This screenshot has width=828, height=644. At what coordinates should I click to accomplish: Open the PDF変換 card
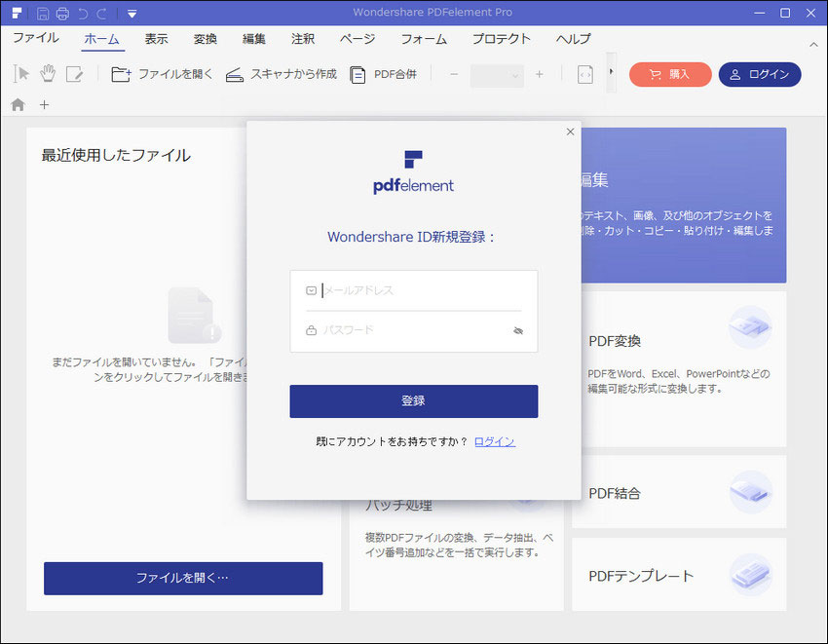click(679, 368)
